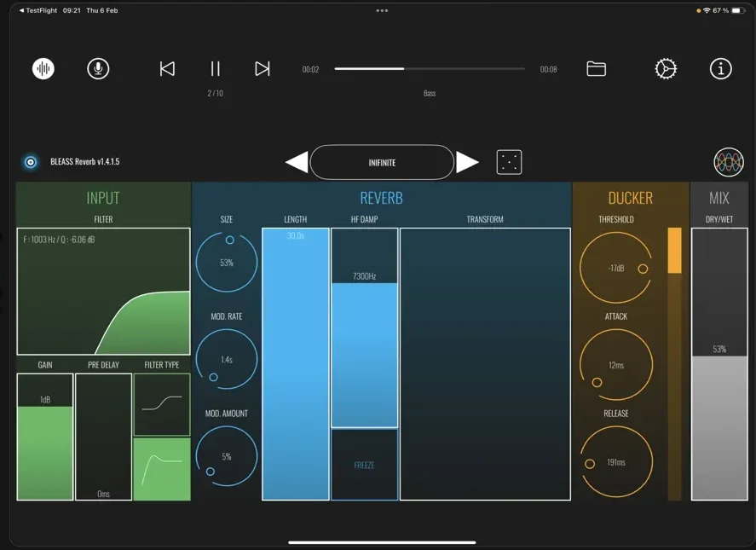756x550 pixels.
Task: Click the PRE DELAY slider
Action: 104,437
